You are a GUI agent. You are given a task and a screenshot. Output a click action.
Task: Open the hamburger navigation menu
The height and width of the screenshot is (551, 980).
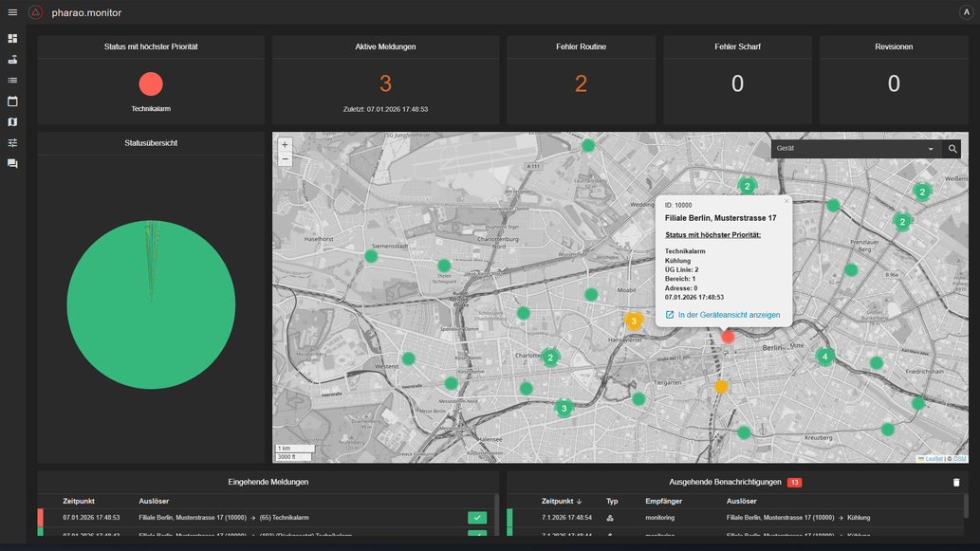(12, 12)
